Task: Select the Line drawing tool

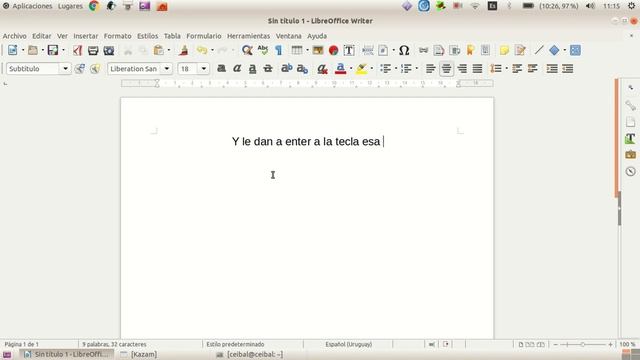Action: pyautogui.click(x=539, y=50)
